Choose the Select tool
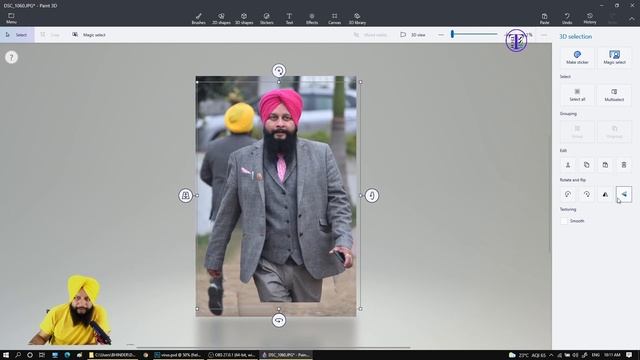Image resolution: width=640 pixels, height=360 pixels. pyautogui.click(x=17, y=35)
